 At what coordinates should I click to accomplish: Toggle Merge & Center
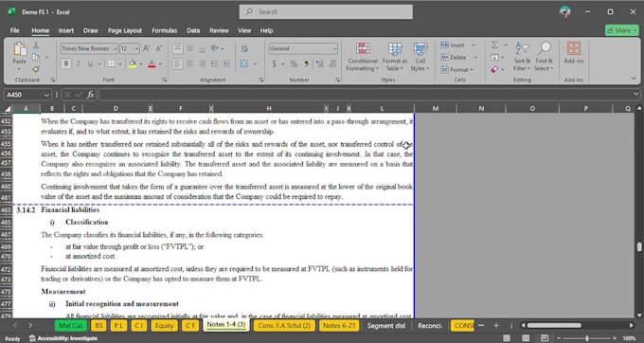[x=244, y=63]
